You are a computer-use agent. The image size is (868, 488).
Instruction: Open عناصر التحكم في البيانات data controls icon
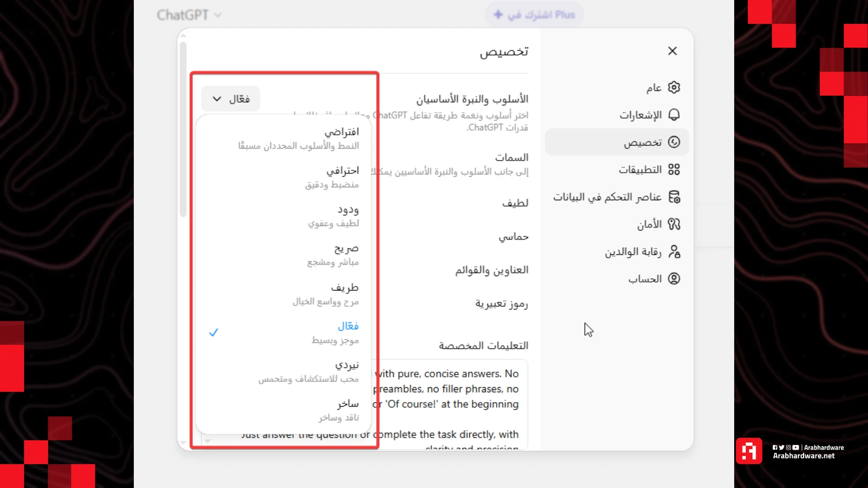point(675,197)
